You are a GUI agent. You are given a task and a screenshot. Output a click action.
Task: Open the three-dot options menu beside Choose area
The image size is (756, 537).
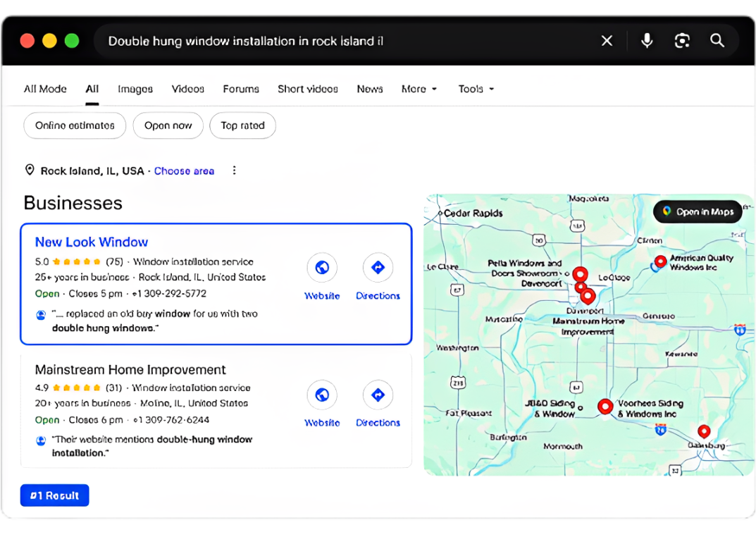[234, 170]
